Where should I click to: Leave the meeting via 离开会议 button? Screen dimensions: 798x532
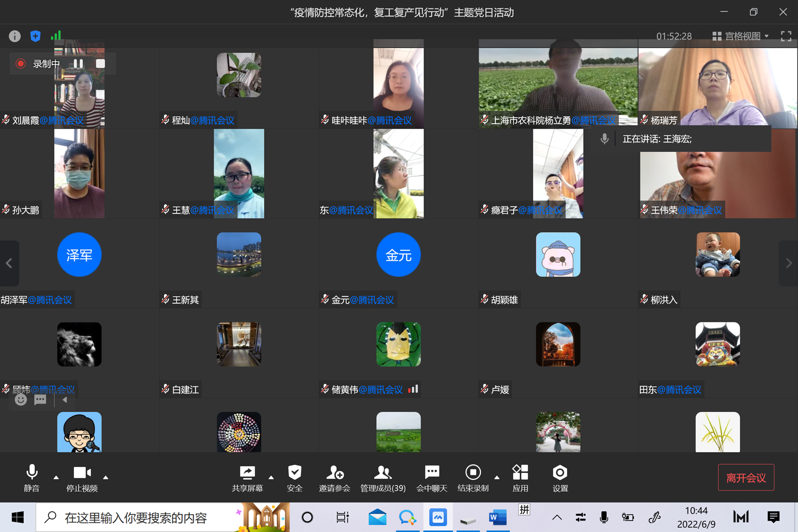[x=746, y=477]
